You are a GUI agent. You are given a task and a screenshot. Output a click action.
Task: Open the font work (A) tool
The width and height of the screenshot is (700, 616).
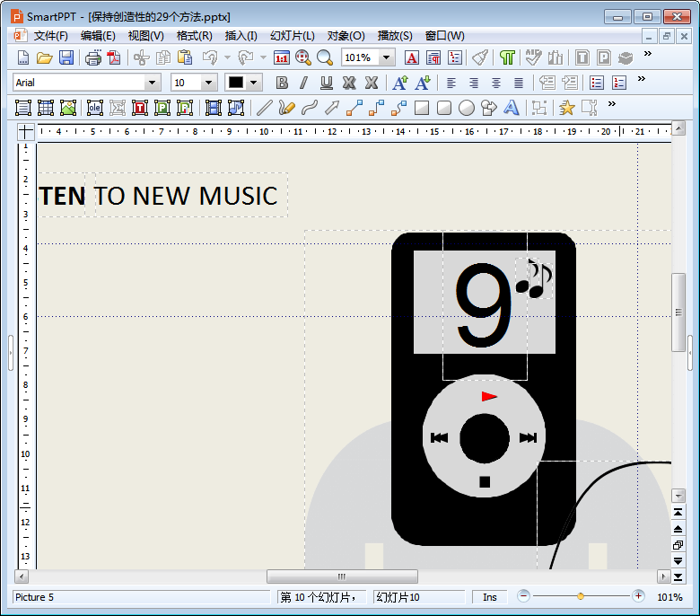[512, 109]
